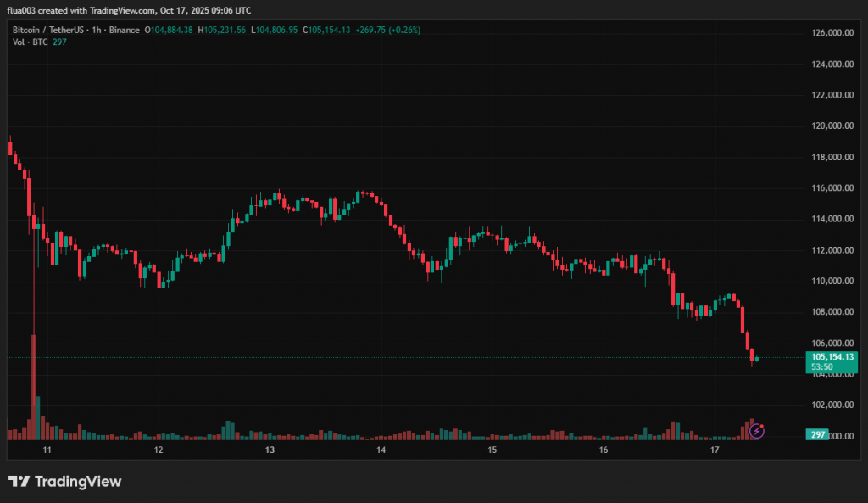Viewport: 868px width, 503px height.
Task: Click the green 105,154.13 current price tag
Action: coord(830,357)
